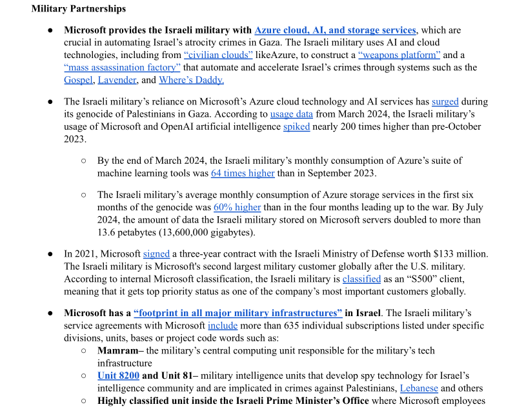526x420 pixels.
Task: Click 'Highly classified unit inside the Israeli Prime Minister's Office'
Action: pyautogui.click(x=233, y=401)
